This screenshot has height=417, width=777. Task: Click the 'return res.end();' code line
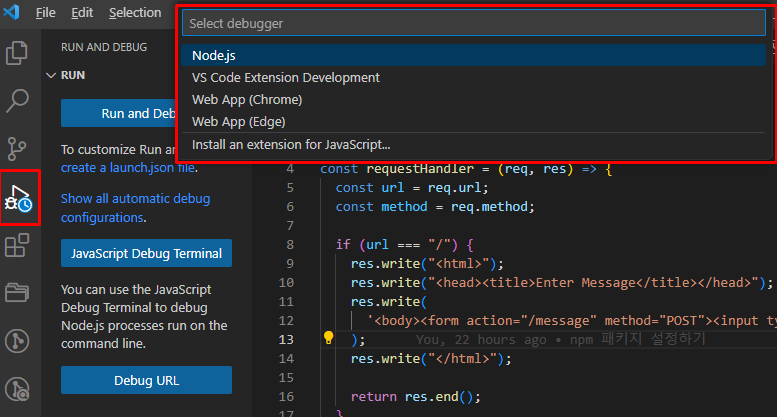[416, 397]
